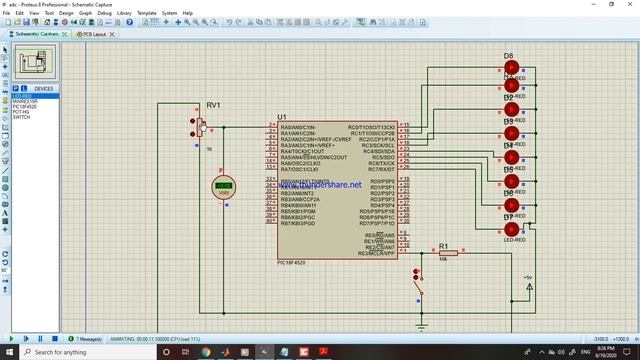This screenshot has width=640, height=360.
Task: Create a new project from toolbar
Action: click(8, 22)
